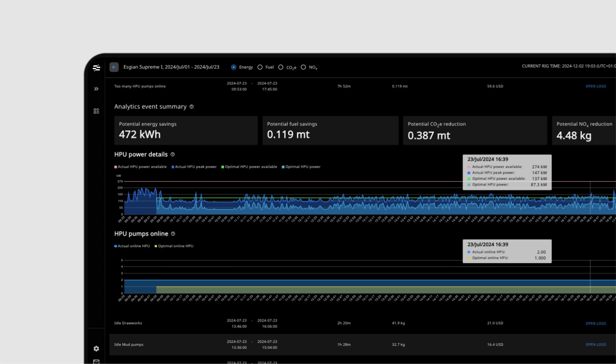Toggle Actual HPU power available legend

coord(141,167)
